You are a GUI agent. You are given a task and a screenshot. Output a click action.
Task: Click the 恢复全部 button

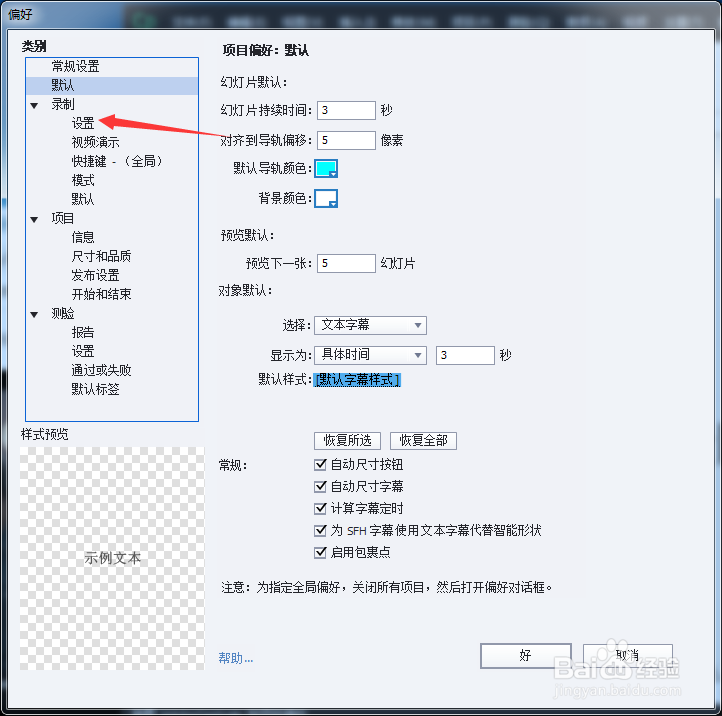tap(424, 441)
